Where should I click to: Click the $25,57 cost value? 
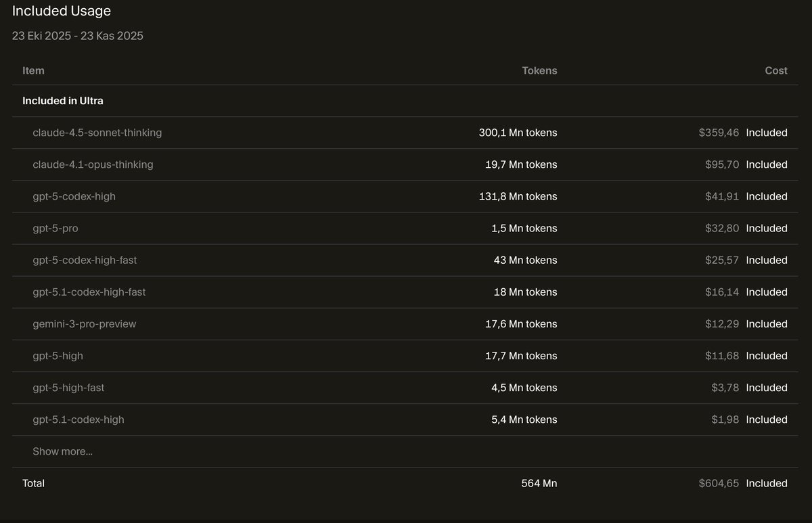[722, 260]
